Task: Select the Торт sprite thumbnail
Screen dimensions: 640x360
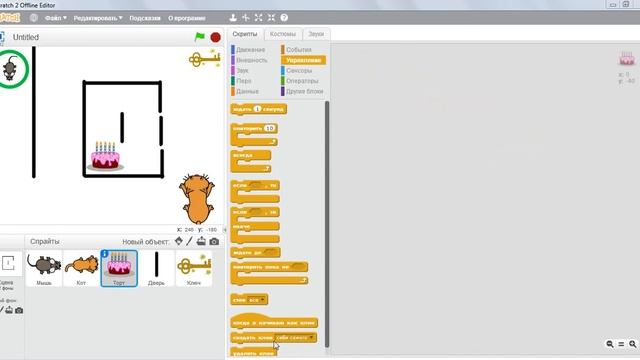Action: (119, 268)
